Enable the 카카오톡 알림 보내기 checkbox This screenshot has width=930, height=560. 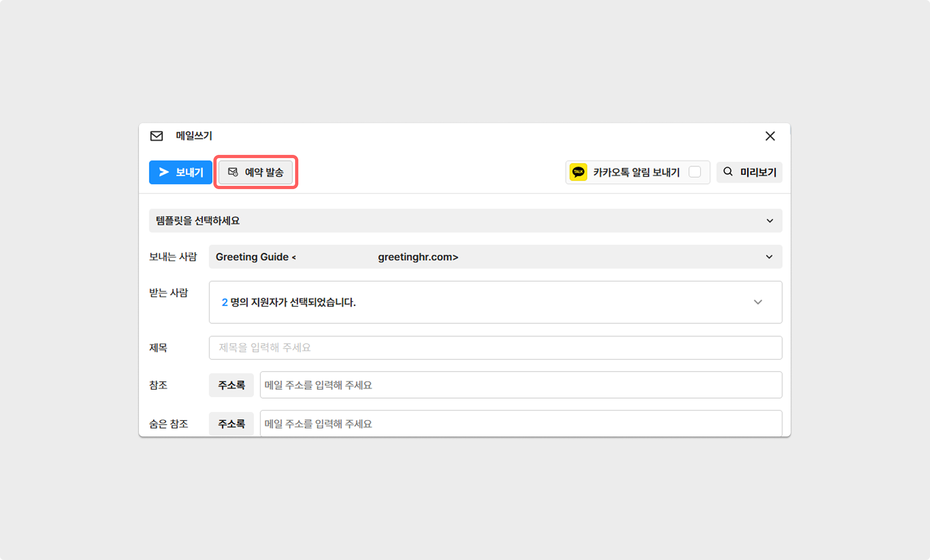point(694,172)
